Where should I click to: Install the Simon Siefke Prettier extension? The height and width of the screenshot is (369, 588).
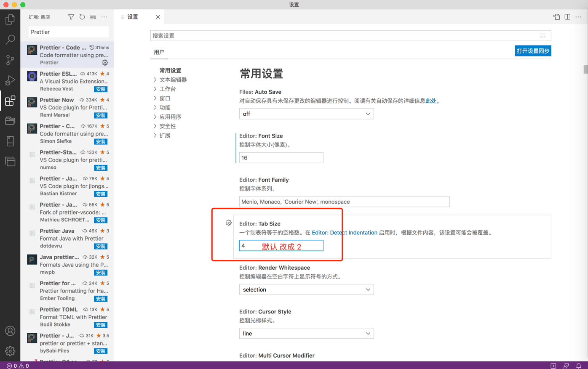pyautogui.click(x=101, y=141)
